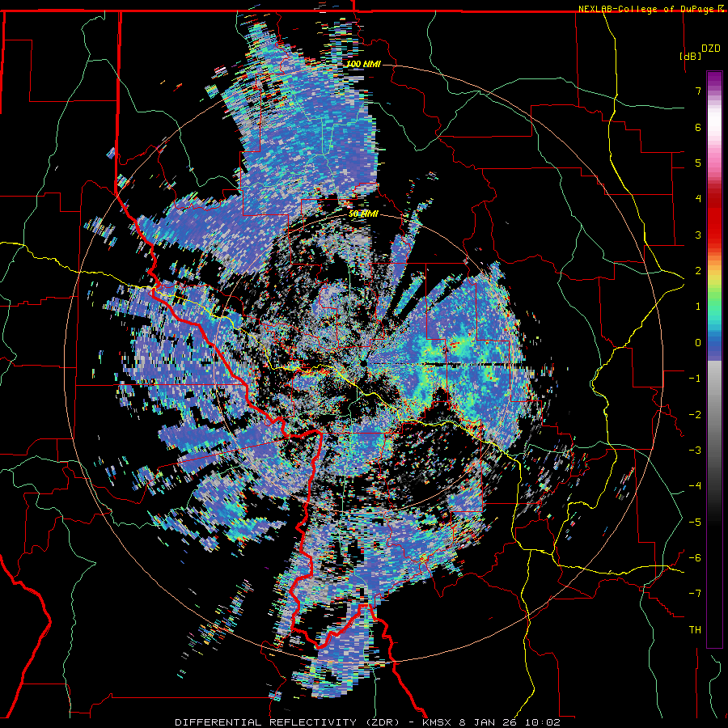Click the DZD legend title

pyautogui.click(x=711, y=49)
